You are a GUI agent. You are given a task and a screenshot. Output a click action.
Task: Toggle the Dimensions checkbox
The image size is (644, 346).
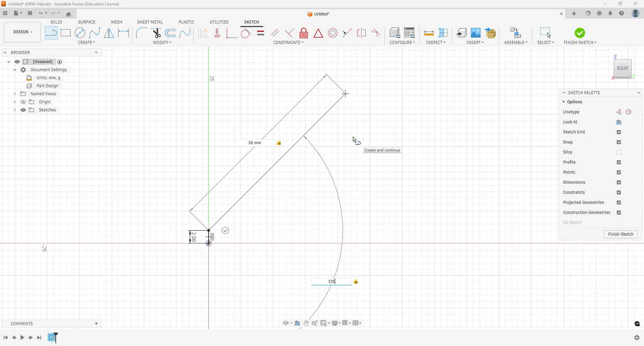(x=619, y=182)
